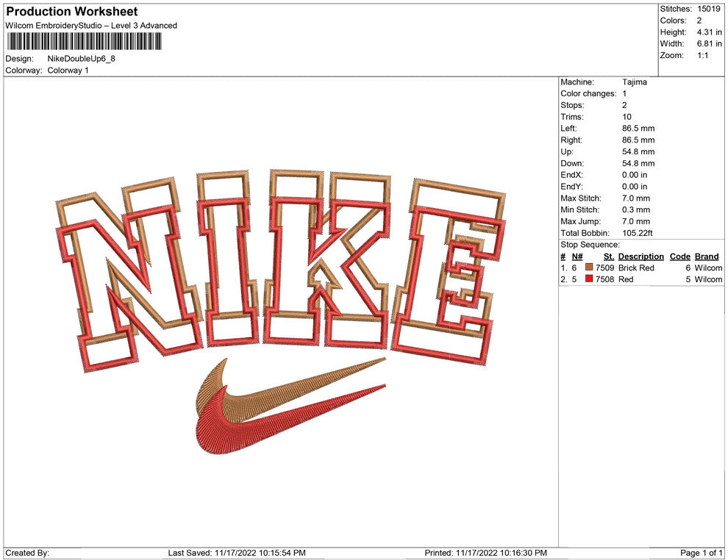Select the Production Worksheet title
This screenshot has height=560, width=728.
click(72, 12)
